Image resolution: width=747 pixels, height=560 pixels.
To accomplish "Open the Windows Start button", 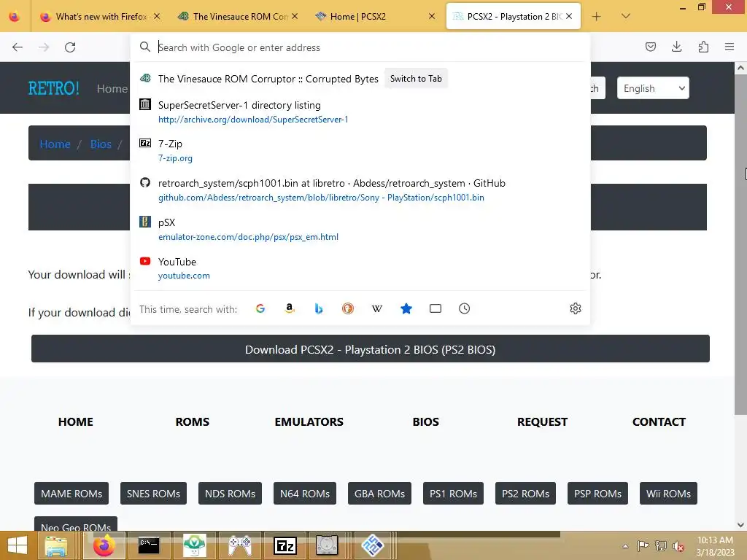I will pyautogui.click(x=18, y=545).
